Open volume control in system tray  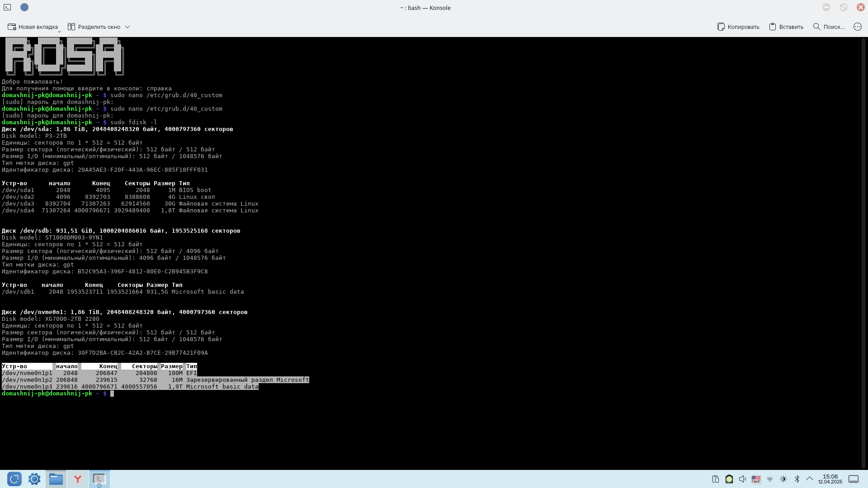[x=742, y=479]
